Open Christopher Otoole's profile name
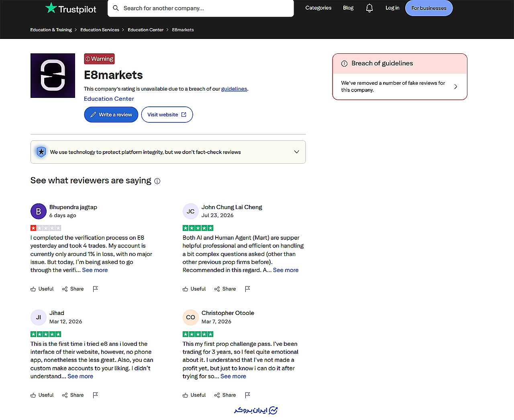 tap(228, 313)
